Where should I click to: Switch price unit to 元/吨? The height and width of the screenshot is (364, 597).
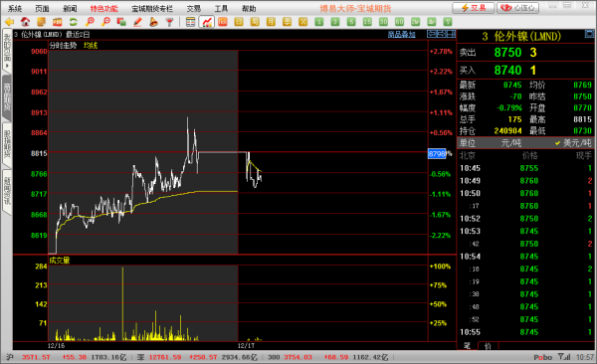tap(511, 143)
